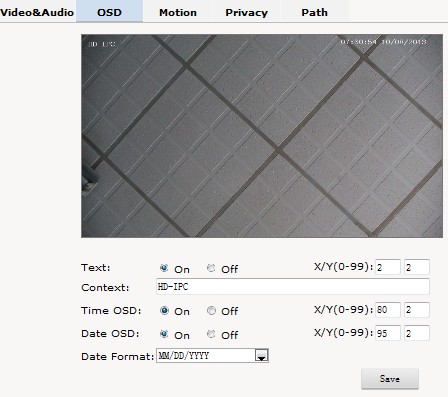This screenshot has width=448, height=397.
Task: Select the OSD tab
Action: coord(109,12)
